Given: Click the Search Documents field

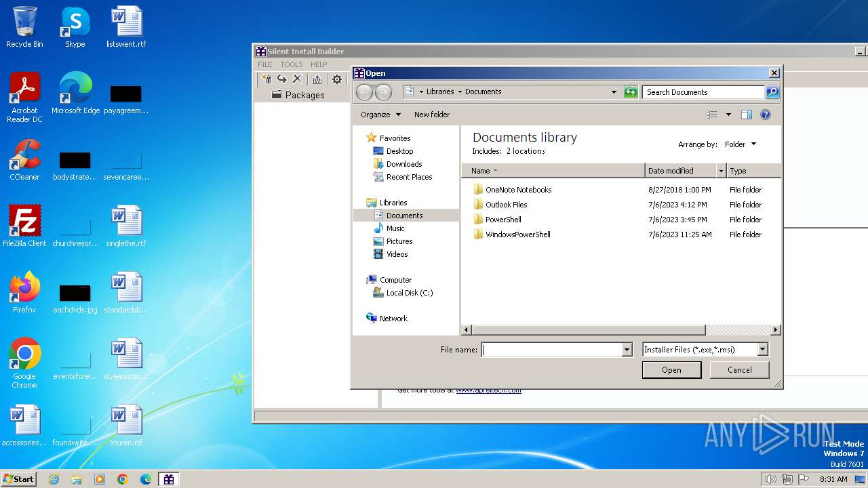Looking at the screenshot, I should coord(704,92).
